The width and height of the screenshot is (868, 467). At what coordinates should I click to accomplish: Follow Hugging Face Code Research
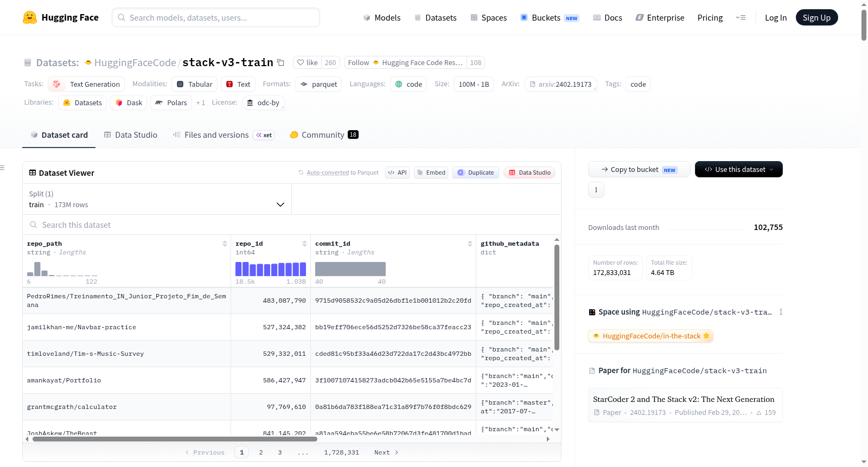(x=406, y=62)
